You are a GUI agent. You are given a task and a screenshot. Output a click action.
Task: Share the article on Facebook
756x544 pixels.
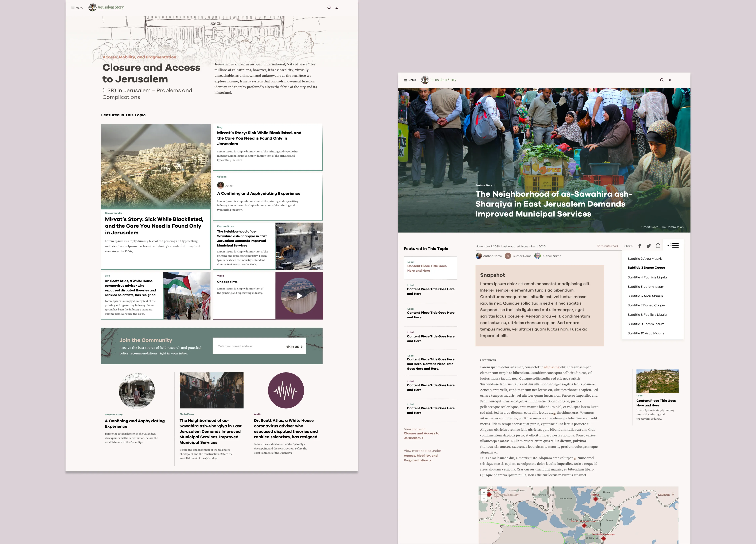639,246
